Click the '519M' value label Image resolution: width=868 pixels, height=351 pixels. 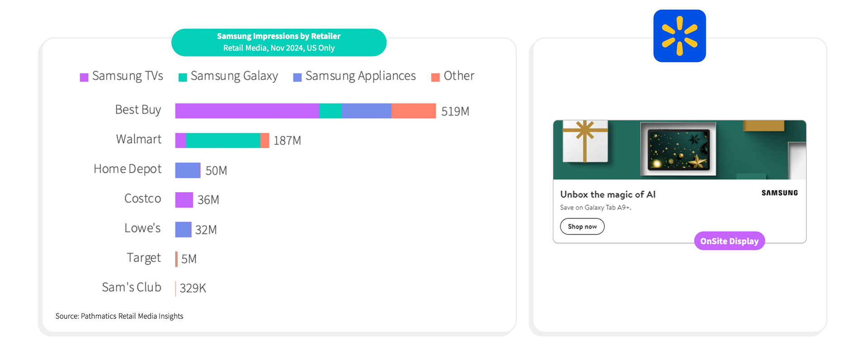click(455, 111)
